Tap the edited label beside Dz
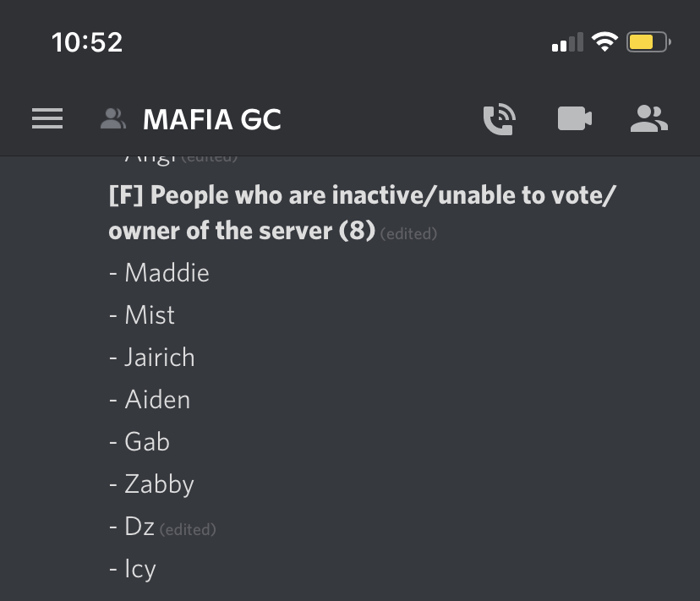This screenshot has height=601, width=700. (188, 529)
